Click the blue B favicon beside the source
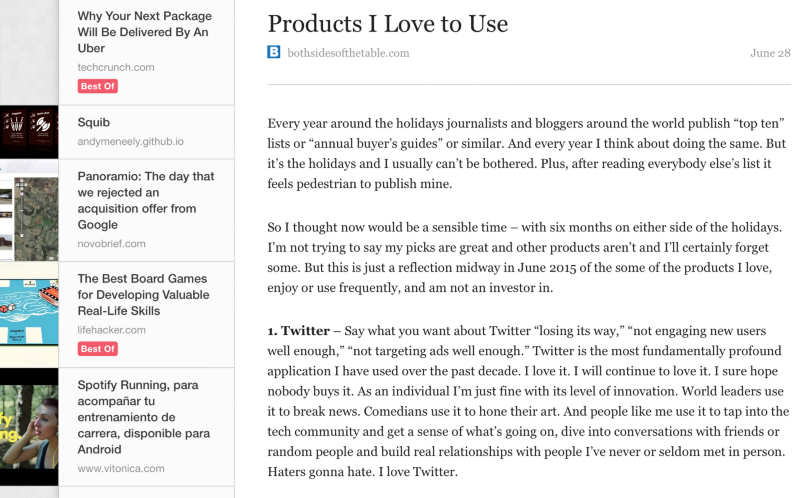Screen dimensions: 800x498 coord(274,53)
